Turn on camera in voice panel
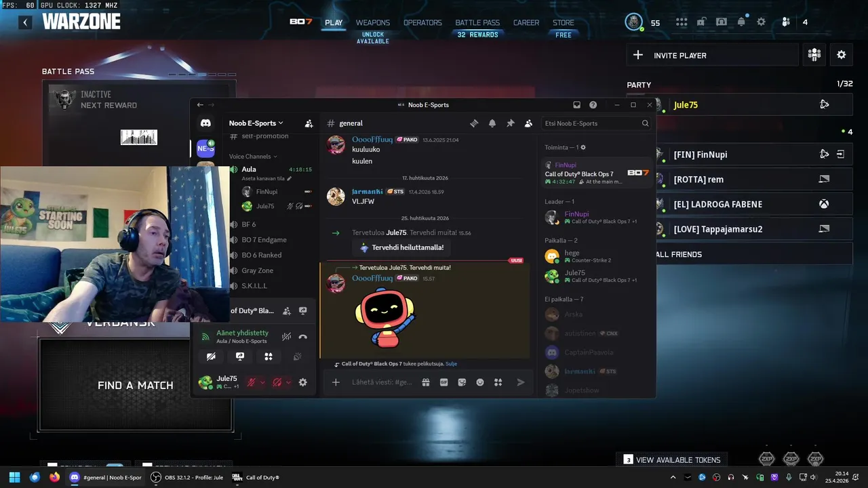The image size is (868, 488). coord(211,357)
